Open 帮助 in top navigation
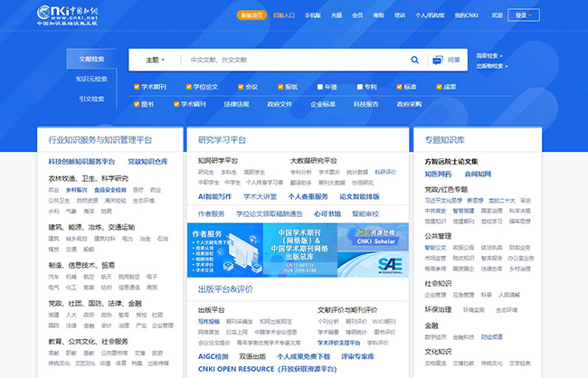 [378, 15]
